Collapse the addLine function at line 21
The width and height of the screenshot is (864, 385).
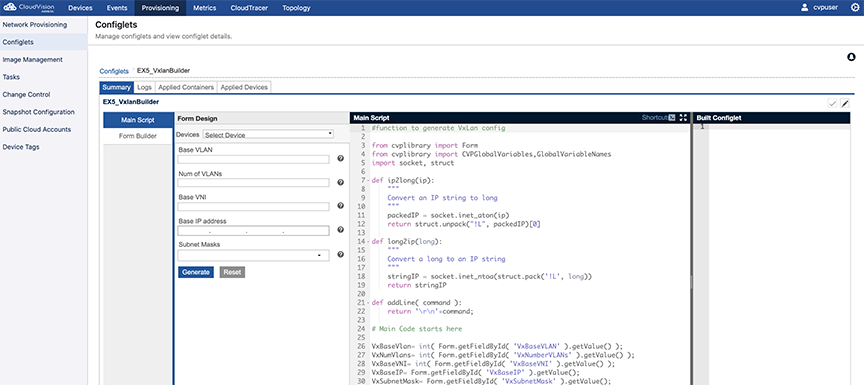(x=368, y=302)
